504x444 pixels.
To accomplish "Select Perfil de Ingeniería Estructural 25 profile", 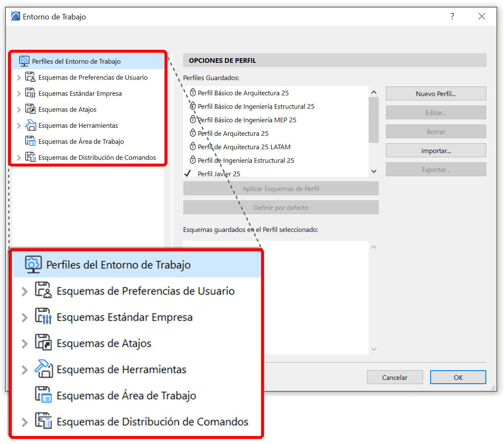I will 246,160.
